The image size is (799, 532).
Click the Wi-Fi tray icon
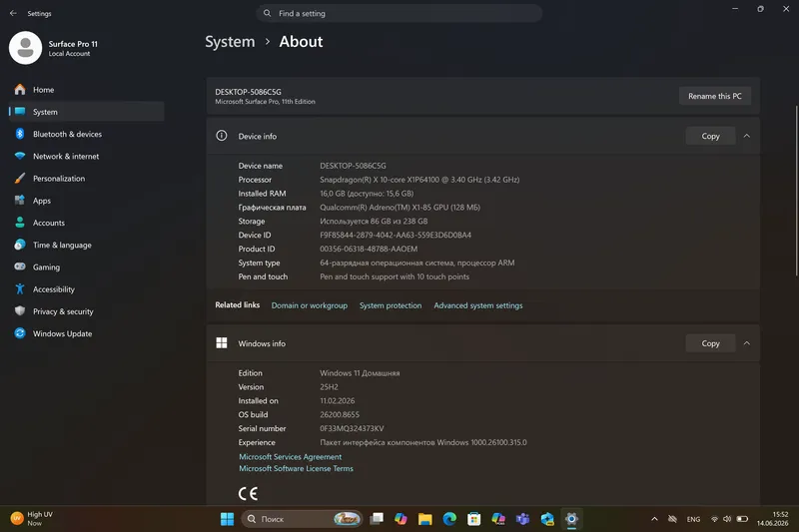tap(714, 519)
